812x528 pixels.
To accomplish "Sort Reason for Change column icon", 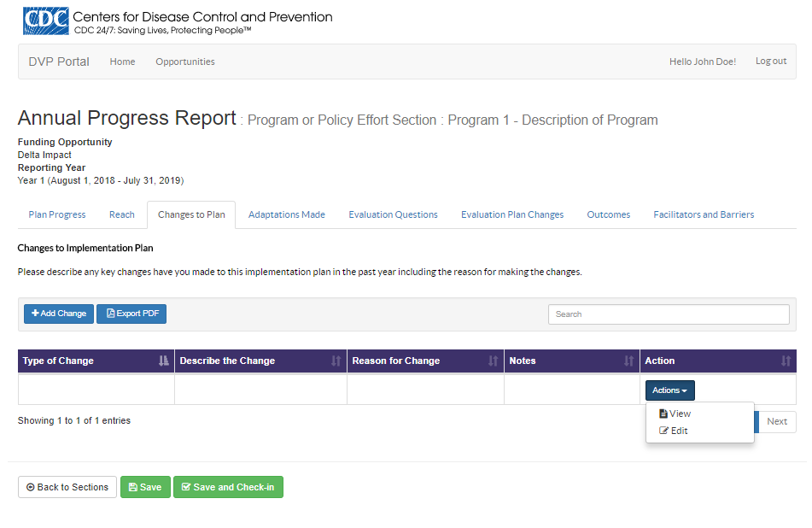I will (493, 361).
